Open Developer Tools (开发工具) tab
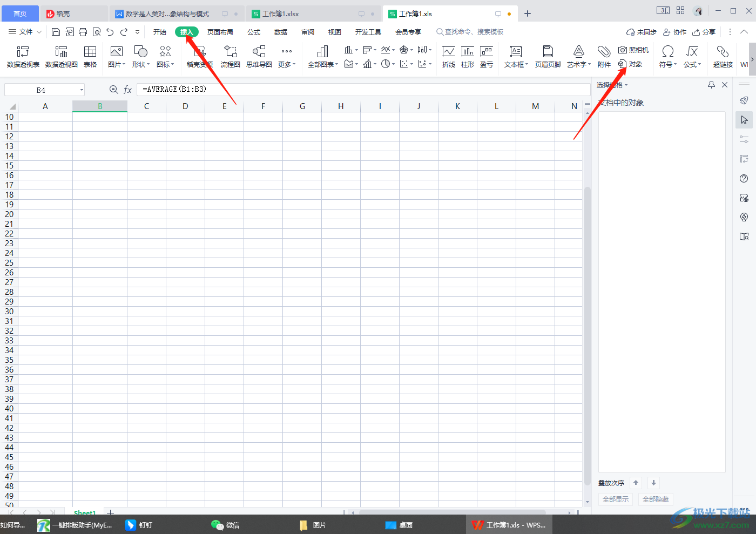 [x=368, y=32]
